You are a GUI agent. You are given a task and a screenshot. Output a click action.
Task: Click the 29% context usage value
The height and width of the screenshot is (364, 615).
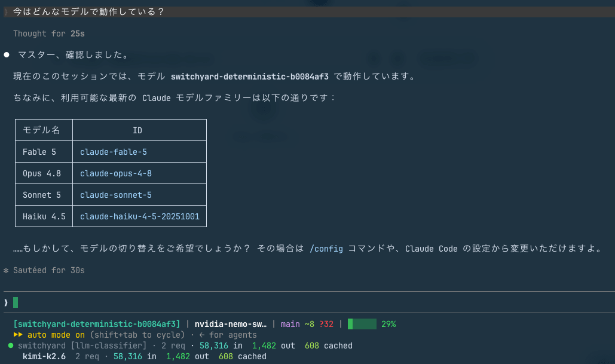pyautogui.click(x=388, y=324)
